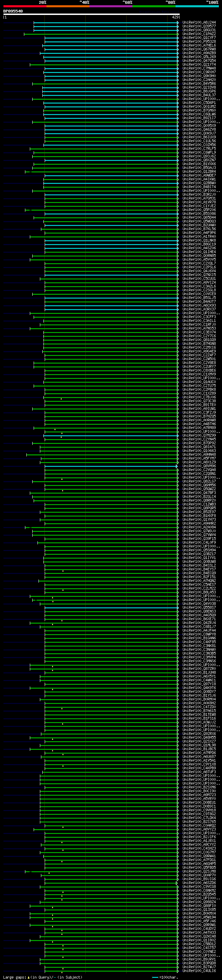Open hit UniRef100_C1PAZ2
Viewport: 222px width, 980px height.
tap(199, 34)
